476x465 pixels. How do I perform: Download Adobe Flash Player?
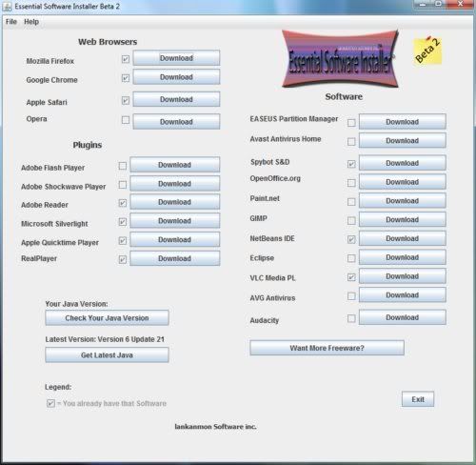174,165
